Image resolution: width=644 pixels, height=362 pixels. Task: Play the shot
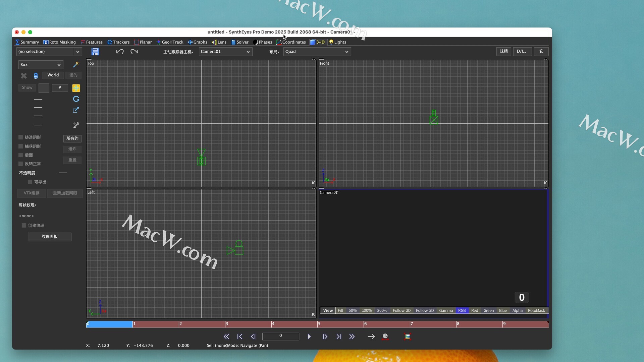click(x=309, y=337)
